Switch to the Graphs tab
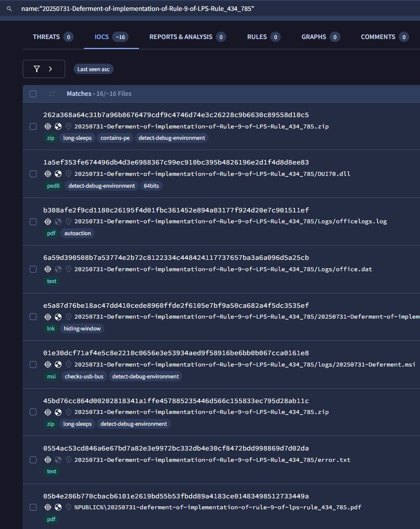 (321, 37)
